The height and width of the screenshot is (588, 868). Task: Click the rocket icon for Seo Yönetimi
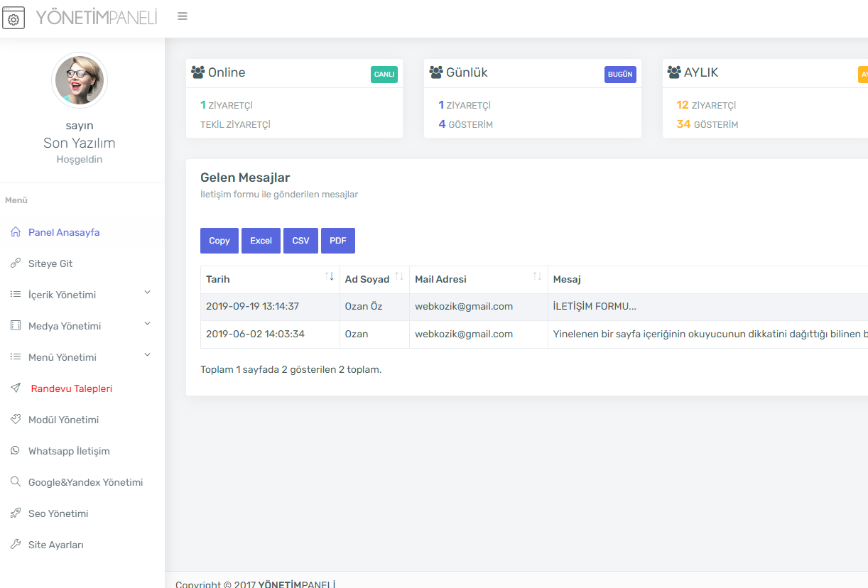[x=16, y=513]
